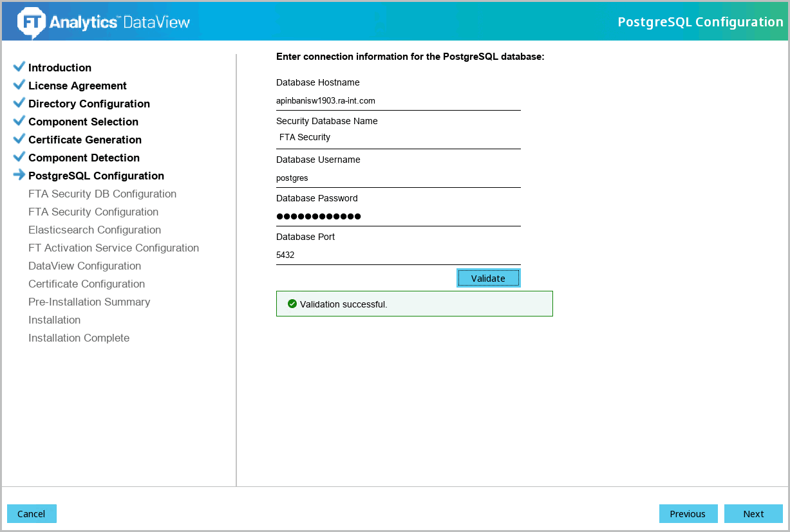Select the Database Username field

(x=398, y=178)
